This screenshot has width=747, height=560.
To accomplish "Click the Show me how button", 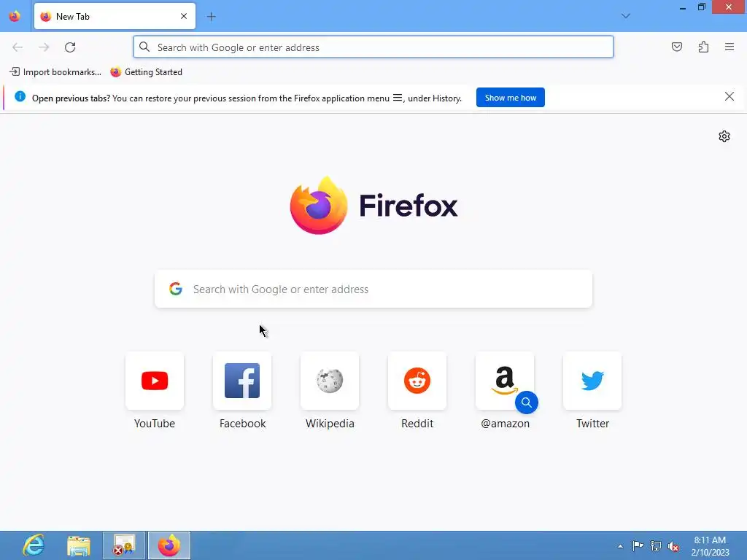I will (x=510, y=98).
